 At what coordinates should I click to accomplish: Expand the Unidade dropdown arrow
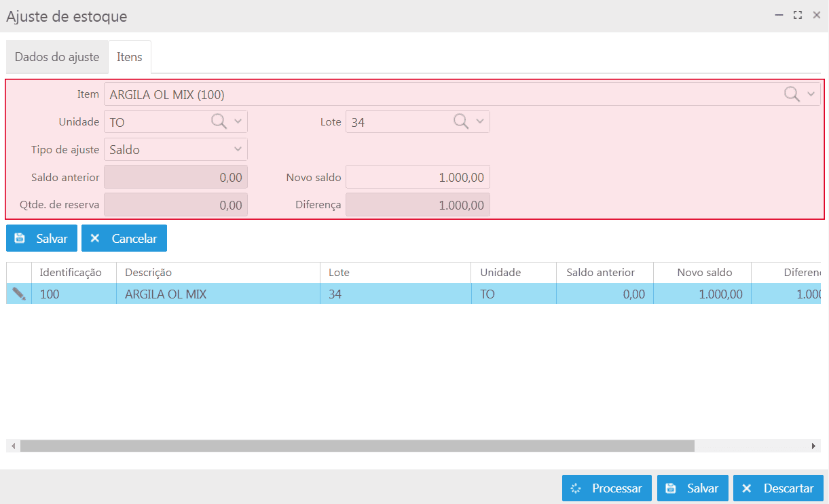click(238, 121)
